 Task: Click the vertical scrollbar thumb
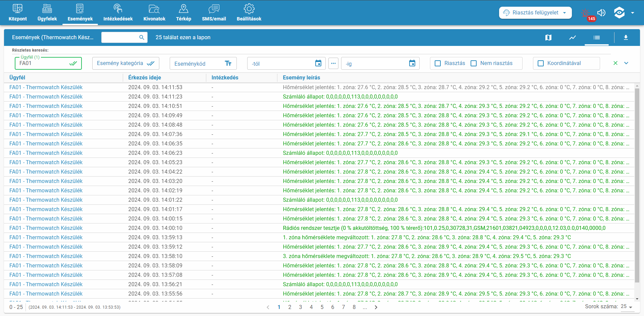click(637, 185)
